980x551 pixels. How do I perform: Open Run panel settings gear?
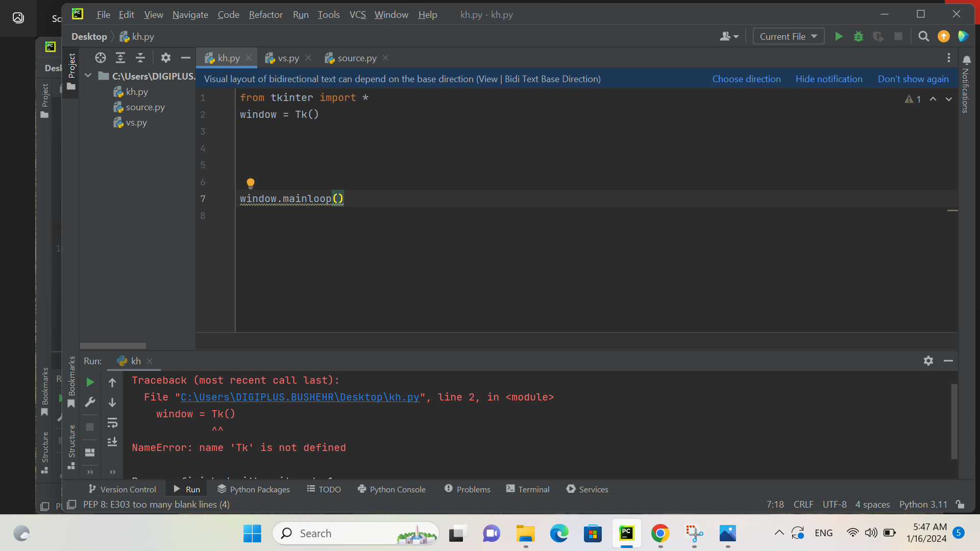point(928,361)
